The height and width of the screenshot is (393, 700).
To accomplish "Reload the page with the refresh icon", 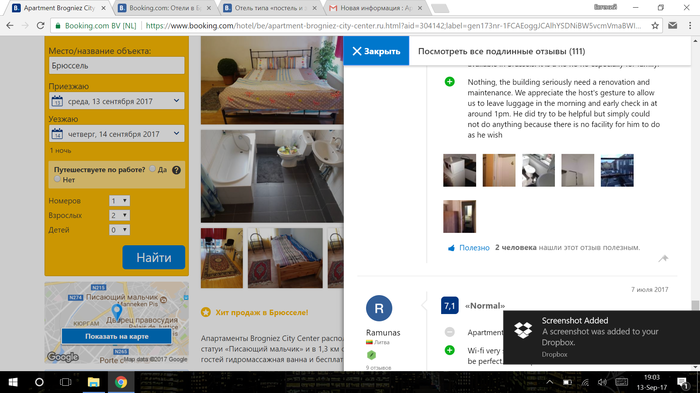I will pyautogui.click(x=40, y=26).
